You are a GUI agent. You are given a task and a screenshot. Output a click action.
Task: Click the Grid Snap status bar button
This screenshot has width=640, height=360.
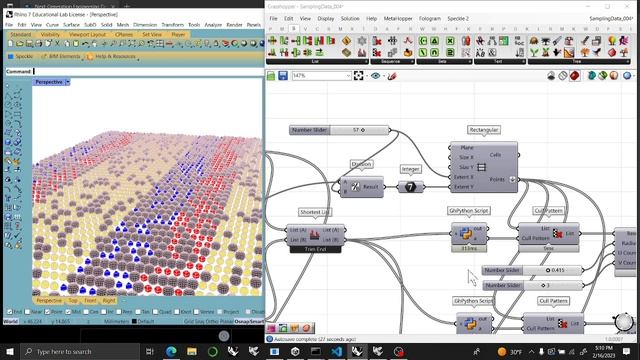click(x=194, y=322)
